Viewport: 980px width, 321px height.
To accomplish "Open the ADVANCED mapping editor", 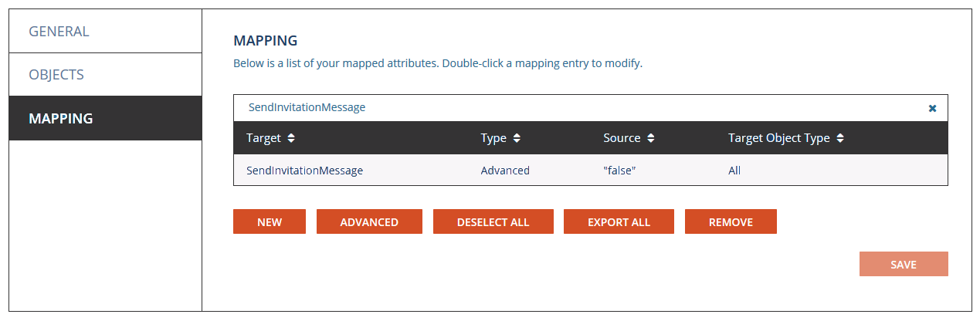I will [369, 221].
